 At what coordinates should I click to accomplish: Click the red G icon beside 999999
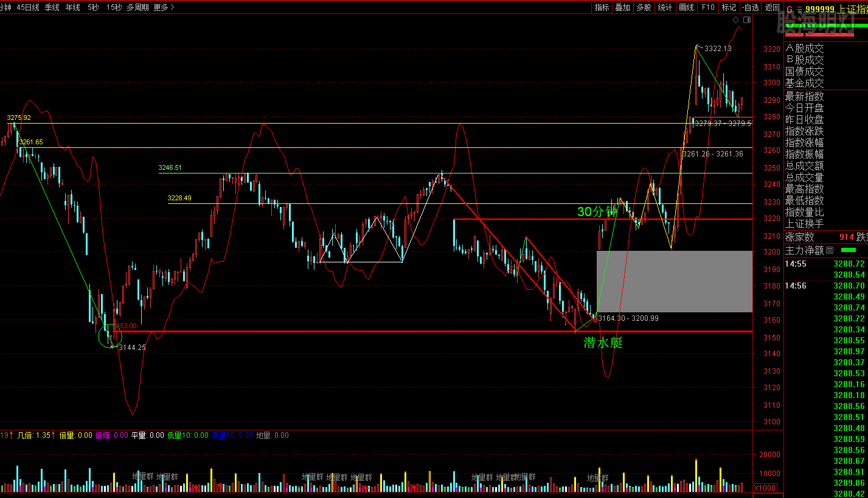(x=790, y=9)
